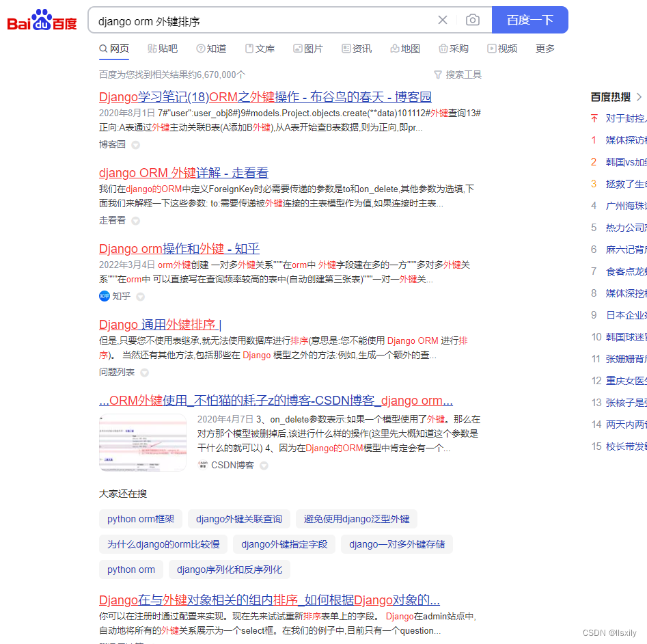Open result Django 通用外键排序
647x644 pixels.
[x=160, y=325]
